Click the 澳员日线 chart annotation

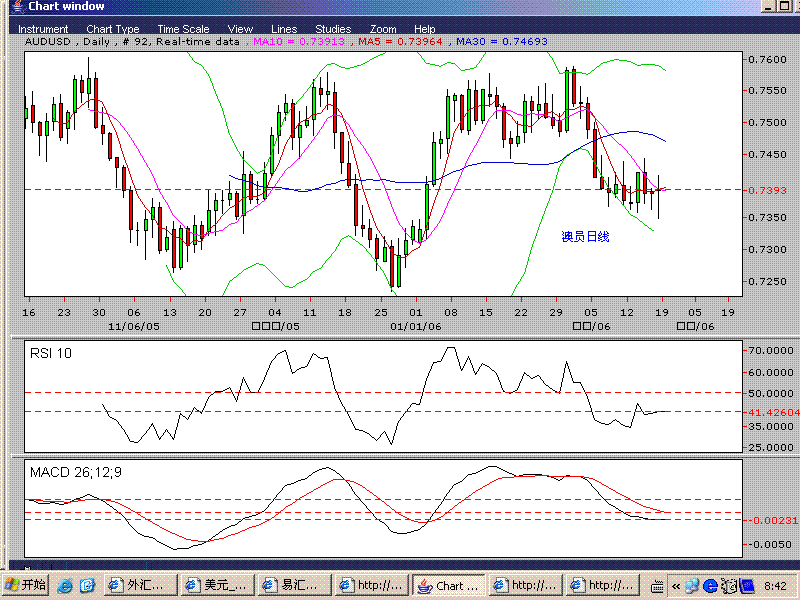[x=585, y=236]
